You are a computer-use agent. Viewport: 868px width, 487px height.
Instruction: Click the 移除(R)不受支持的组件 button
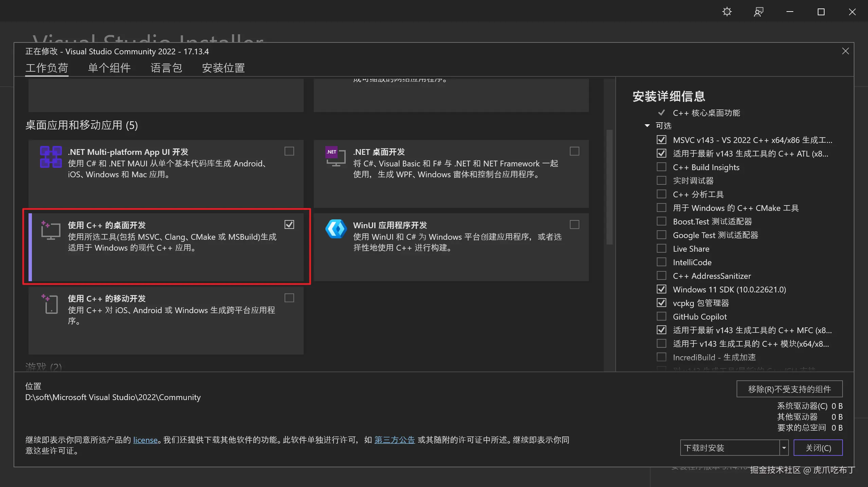(x=789, y=389)
